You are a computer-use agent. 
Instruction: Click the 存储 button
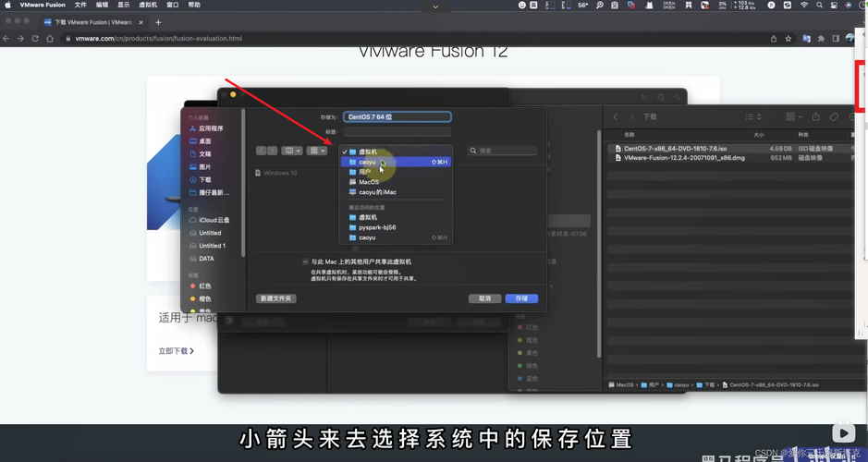coord(521,298)
